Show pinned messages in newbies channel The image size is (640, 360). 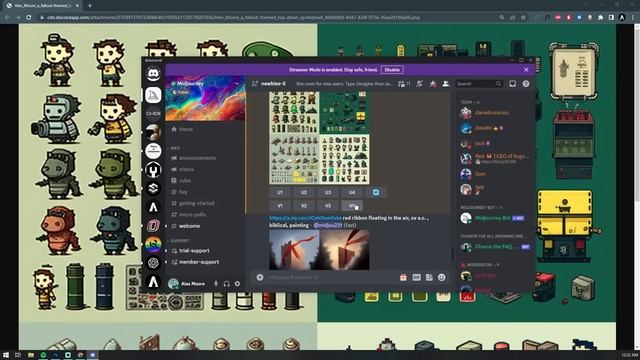click(x=433, y=84)
